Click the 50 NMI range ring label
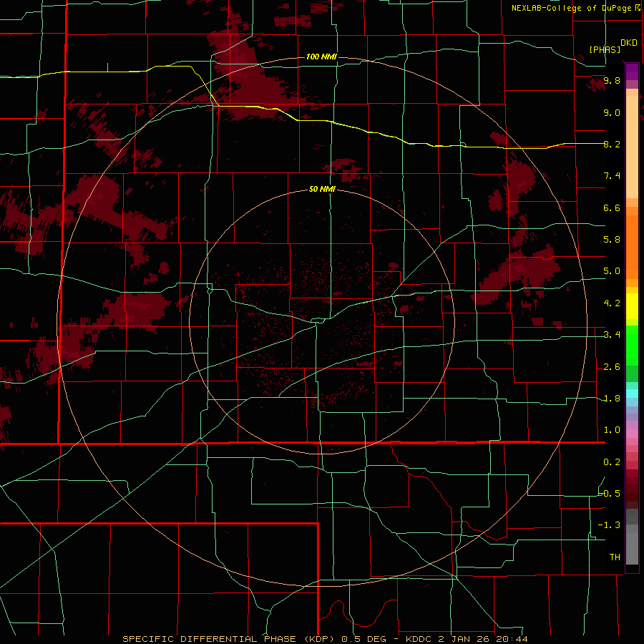 coord(322,190)
